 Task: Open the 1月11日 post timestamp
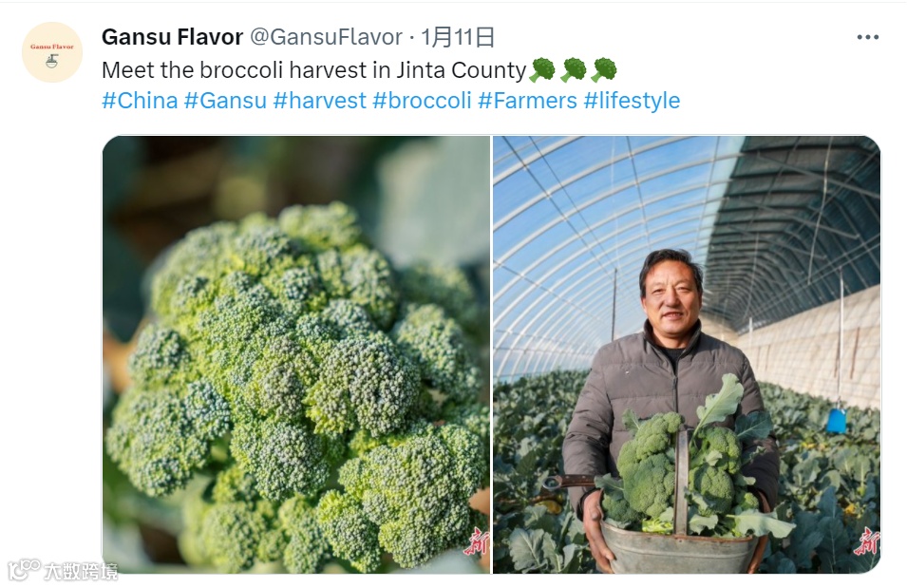tap(458, 37)
